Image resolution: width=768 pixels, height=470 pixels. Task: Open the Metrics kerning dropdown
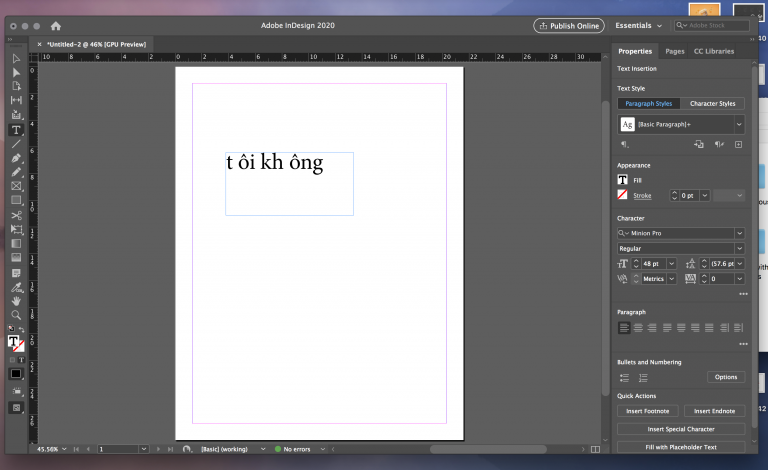tap(672, 279)
